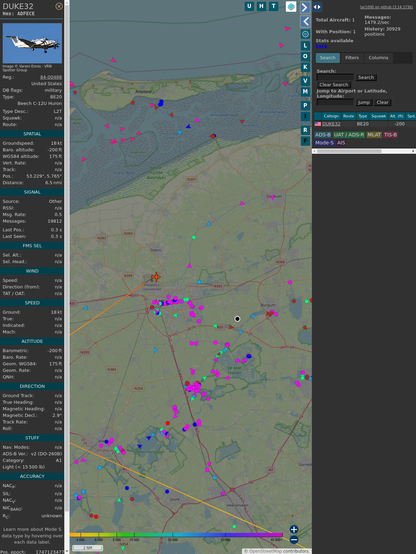Click the aircraft search input field
The width and height of the screenshot is (416, 554).
click(x=335, y=77)
